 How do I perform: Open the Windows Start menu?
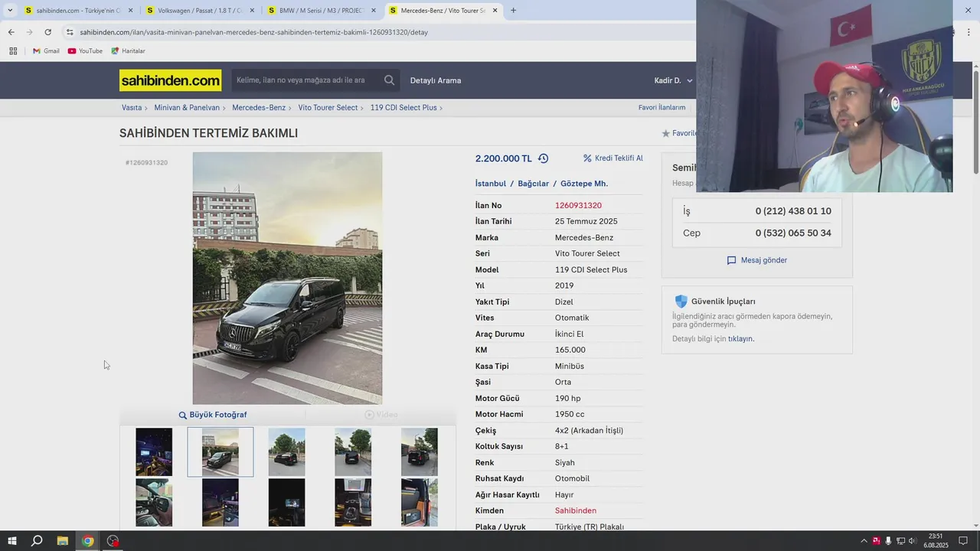coord(12,541)
